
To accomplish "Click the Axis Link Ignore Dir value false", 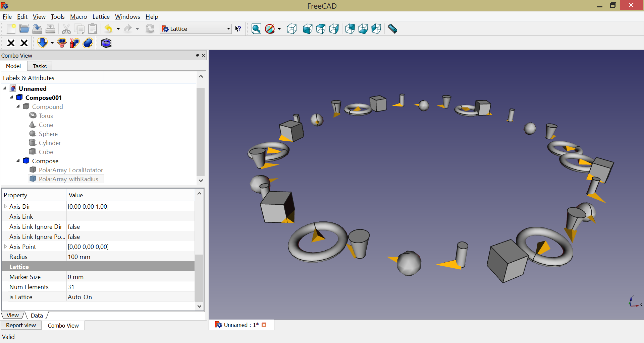I will 130,226.
